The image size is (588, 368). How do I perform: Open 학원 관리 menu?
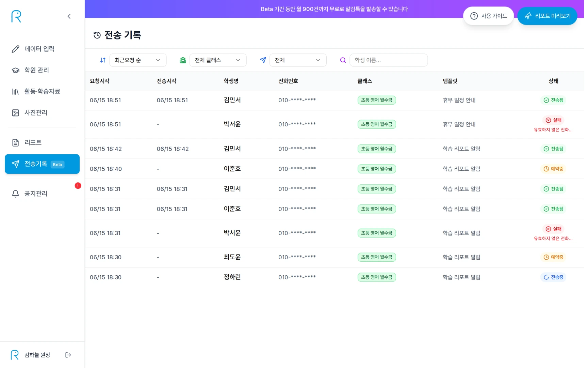pyautogui.click(x=42, y=70)
